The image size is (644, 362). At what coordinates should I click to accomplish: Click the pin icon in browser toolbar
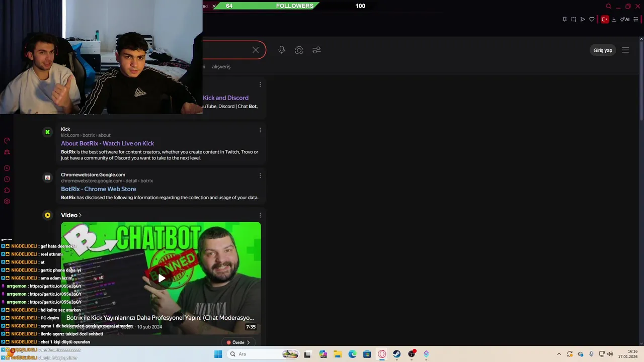pos(565,19)
